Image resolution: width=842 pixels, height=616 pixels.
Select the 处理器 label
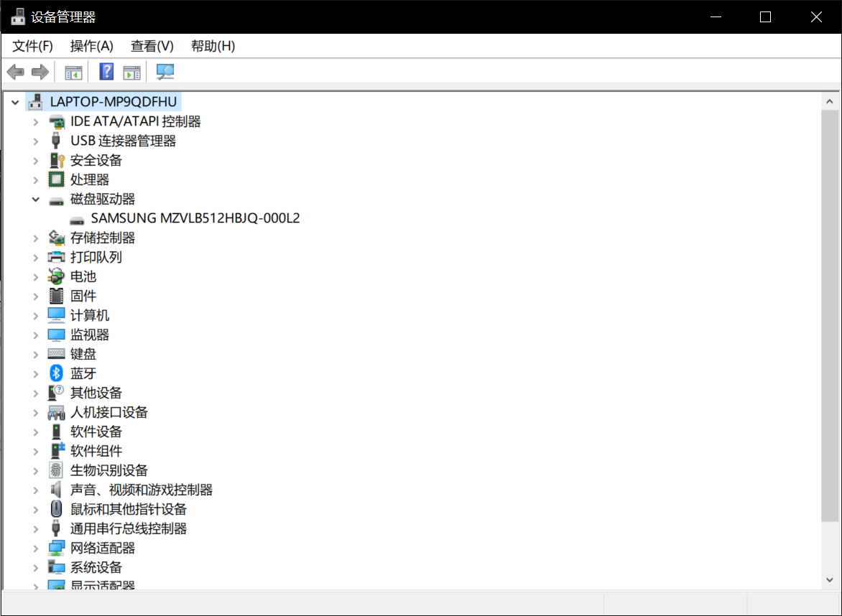tap(90, 179)
